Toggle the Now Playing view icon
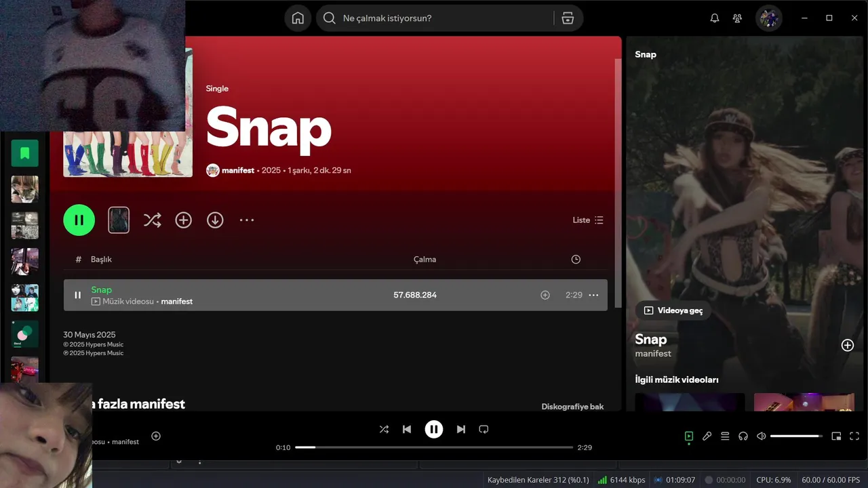 [x=689, y=436]
